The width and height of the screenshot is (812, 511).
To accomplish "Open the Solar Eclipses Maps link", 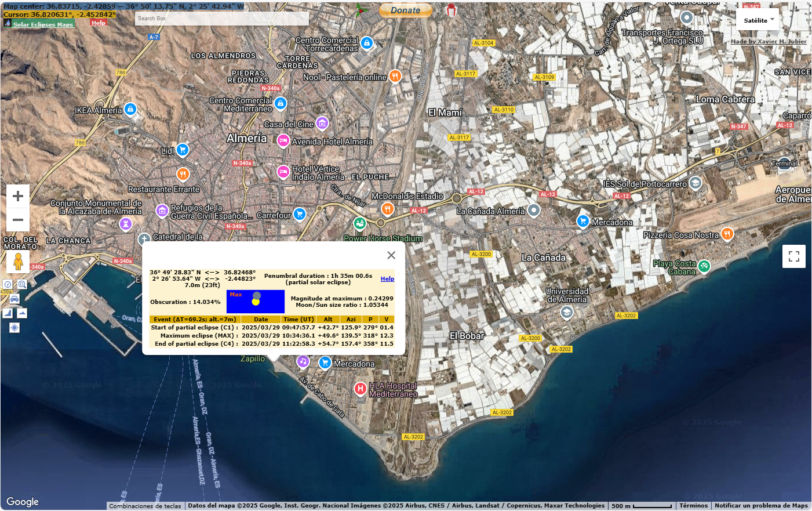I will point(43,24).
